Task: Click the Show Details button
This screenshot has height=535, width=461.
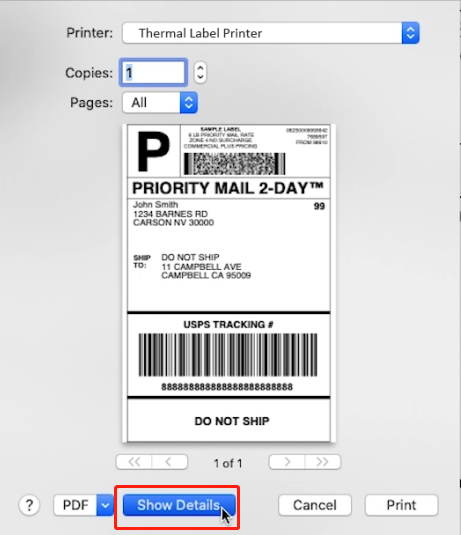Action: click(179, 505)
